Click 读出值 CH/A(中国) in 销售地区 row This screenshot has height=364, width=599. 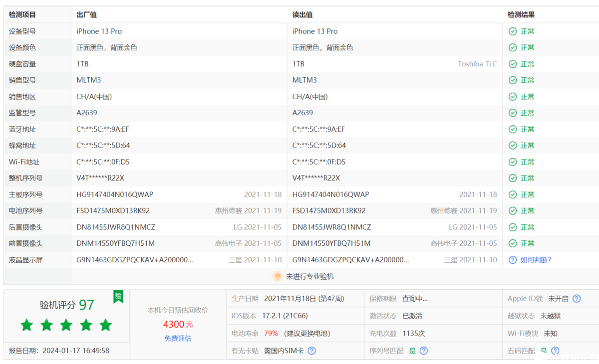click(310, 97)
